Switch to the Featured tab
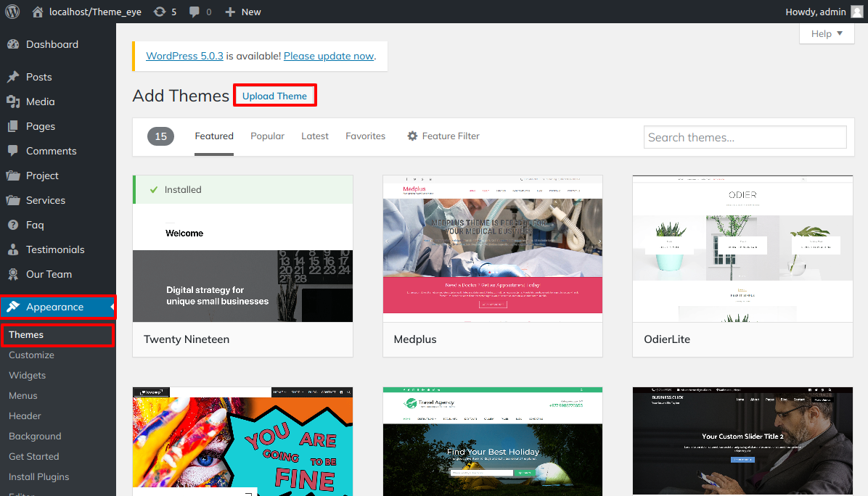This screenshot has height=496, width=868. pyautogui.click(x=213, y=136)
